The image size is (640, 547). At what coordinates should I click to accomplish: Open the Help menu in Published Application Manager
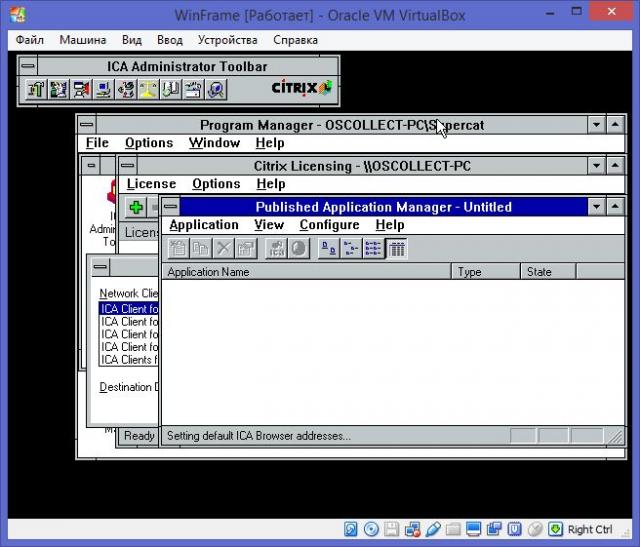[390, 225]
